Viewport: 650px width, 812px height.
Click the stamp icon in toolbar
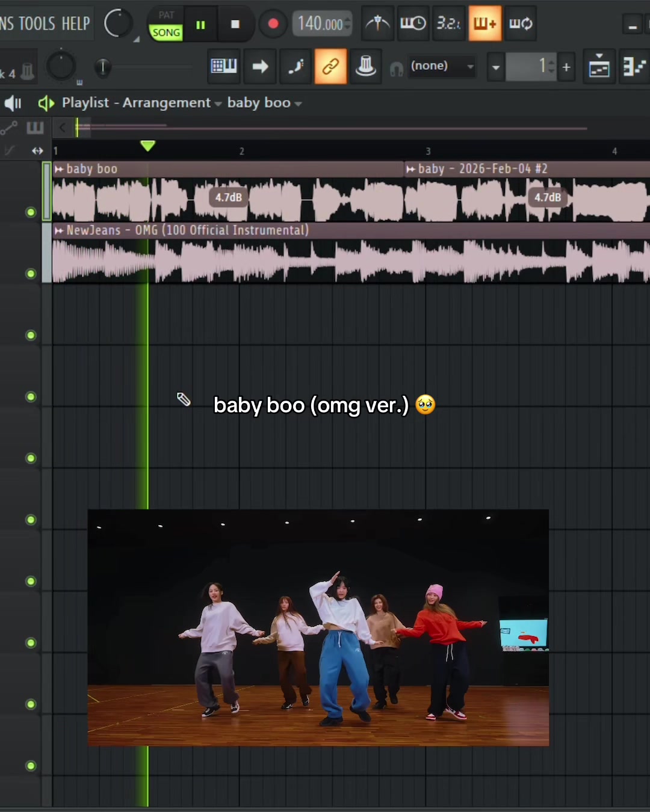click(x=366, y=66)
